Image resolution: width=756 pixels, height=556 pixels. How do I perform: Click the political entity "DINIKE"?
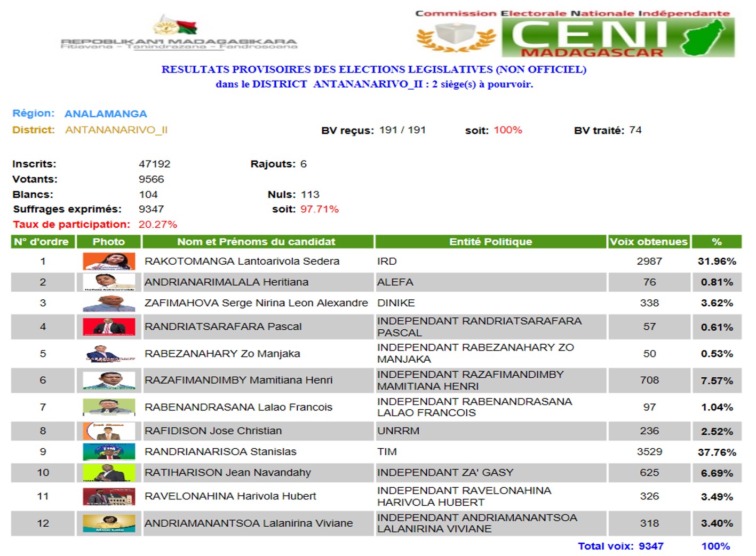click(396, 303)
